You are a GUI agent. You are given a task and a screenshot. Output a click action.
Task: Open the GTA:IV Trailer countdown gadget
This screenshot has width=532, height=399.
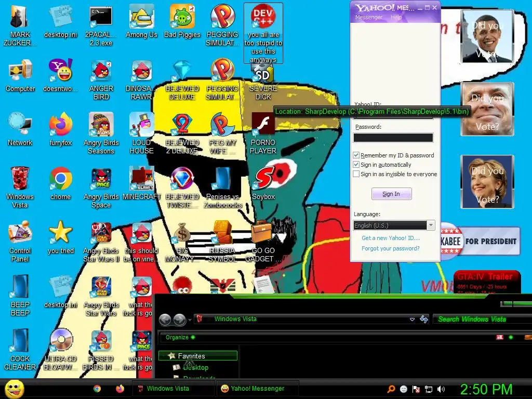click(x=487, y=282)
